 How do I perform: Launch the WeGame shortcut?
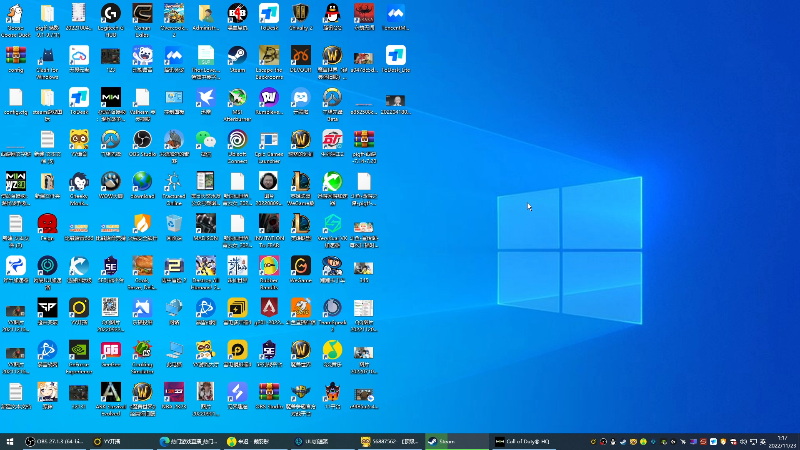tap(301, 270)
